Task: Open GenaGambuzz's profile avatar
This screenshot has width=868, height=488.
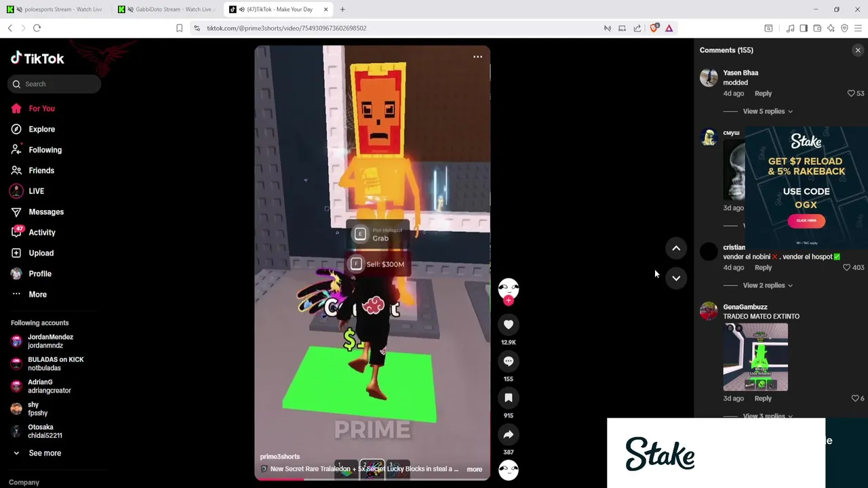Action: (x=709, y=311)
